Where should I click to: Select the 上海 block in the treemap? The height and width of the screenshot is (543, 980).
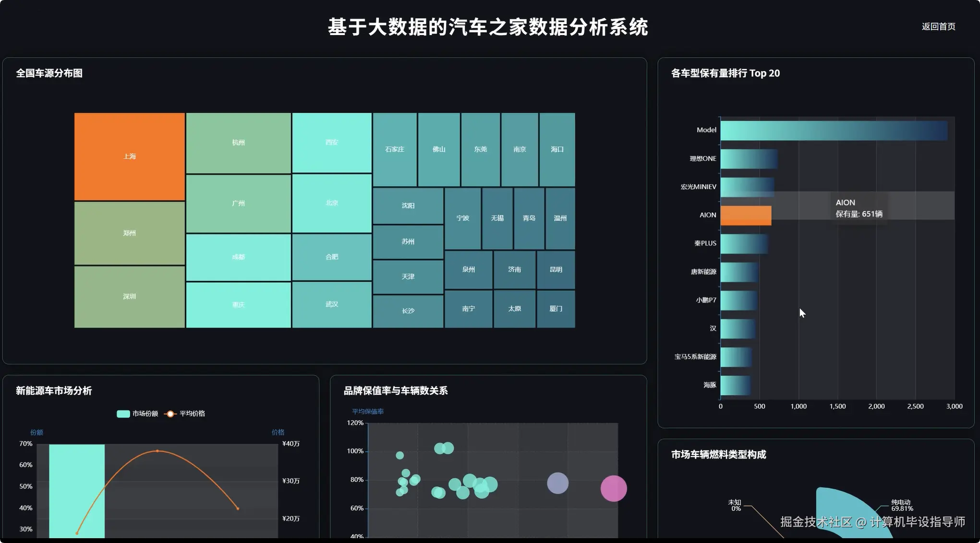pyautogui.click(x=129, y=156)
